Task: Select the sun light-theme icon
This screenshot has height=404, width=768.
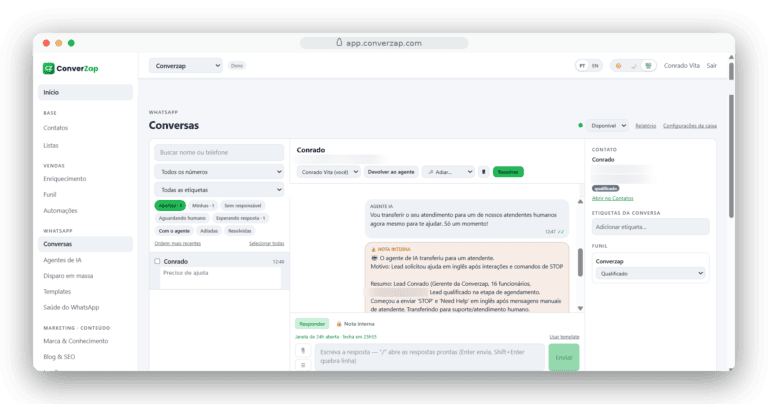Action: coord(619,66)
